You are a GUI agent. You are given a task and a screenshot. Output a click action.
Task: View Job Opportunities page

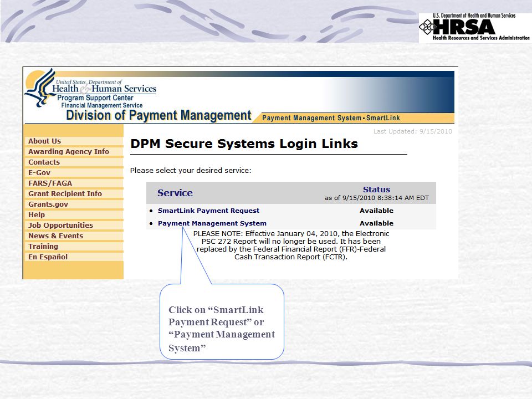point(60,226)
